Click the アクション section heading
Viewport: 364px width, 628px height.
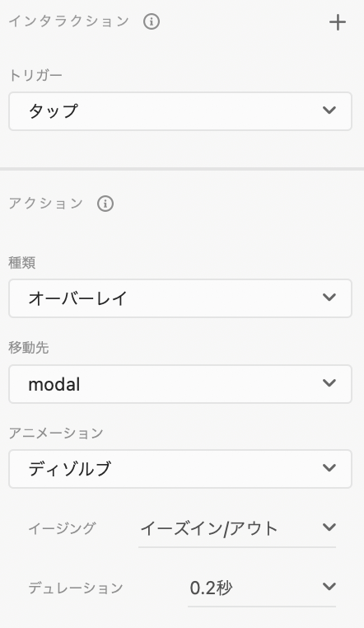coord(45,204)
